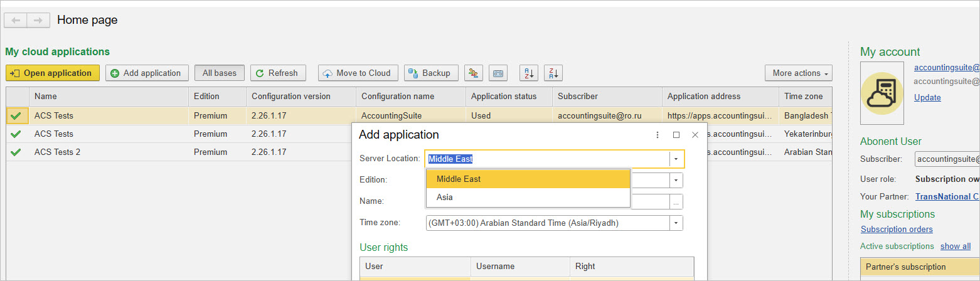This screenshot has width=980, height=281.
Task: Expand the Server Location dropdown arrow
Action: tap(676, 159)
